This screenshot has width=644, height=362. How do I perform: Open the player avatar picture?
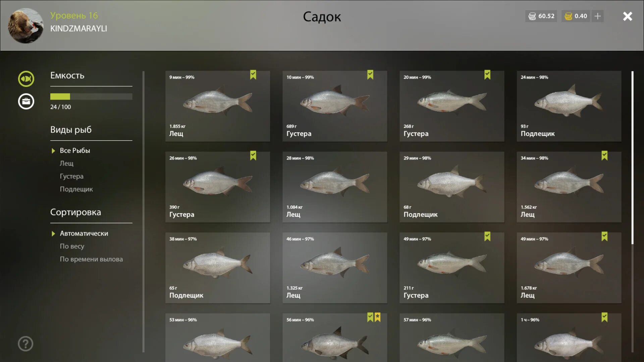click(x=25, y=26)
